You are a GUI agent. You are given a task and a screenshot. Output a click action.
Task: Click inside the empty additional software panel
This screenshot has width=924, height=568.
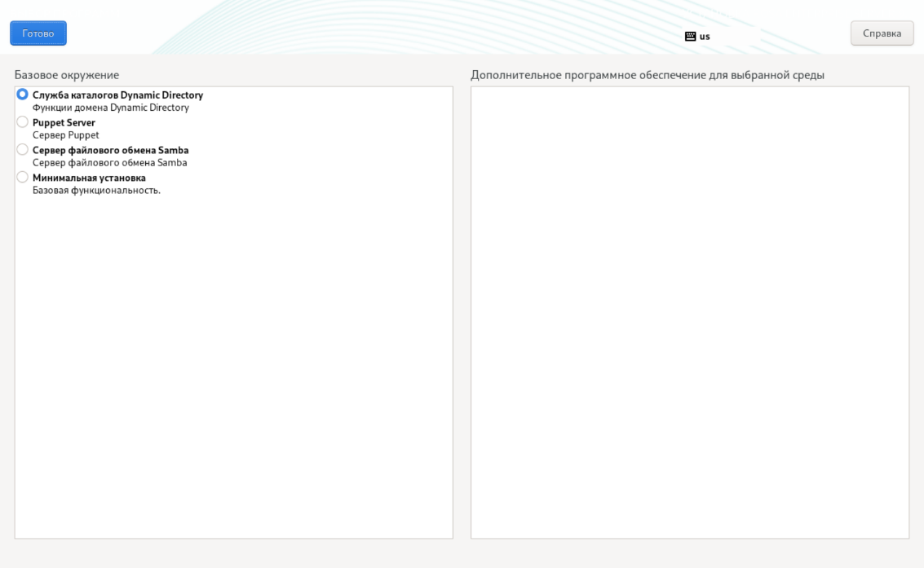point(689,310)
